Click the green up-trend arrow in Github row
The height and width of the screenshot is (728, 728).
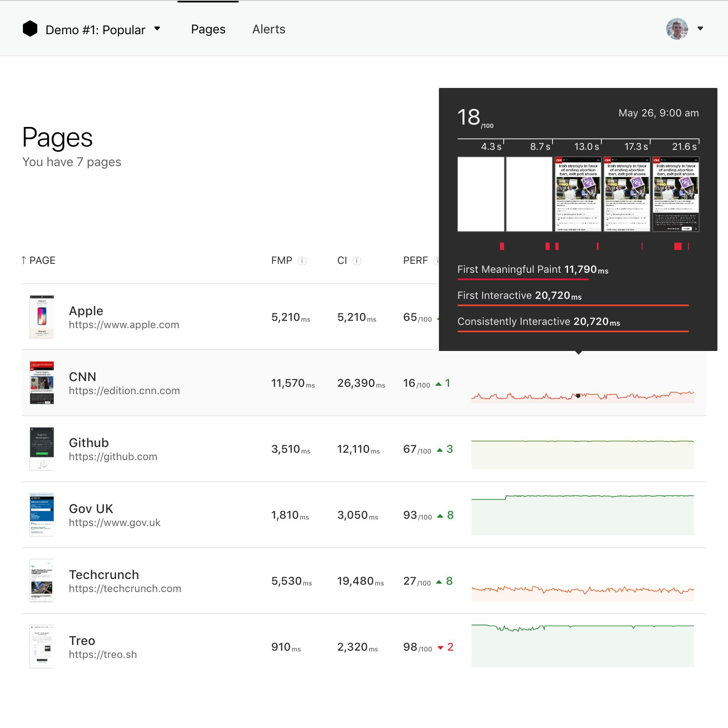point(440,450)
